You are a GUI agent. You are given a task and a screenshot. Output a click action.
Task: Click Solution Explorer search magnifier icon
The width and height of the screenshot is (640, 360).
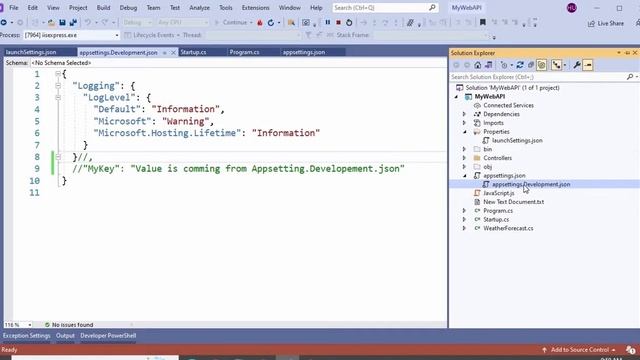pos(630,77)
